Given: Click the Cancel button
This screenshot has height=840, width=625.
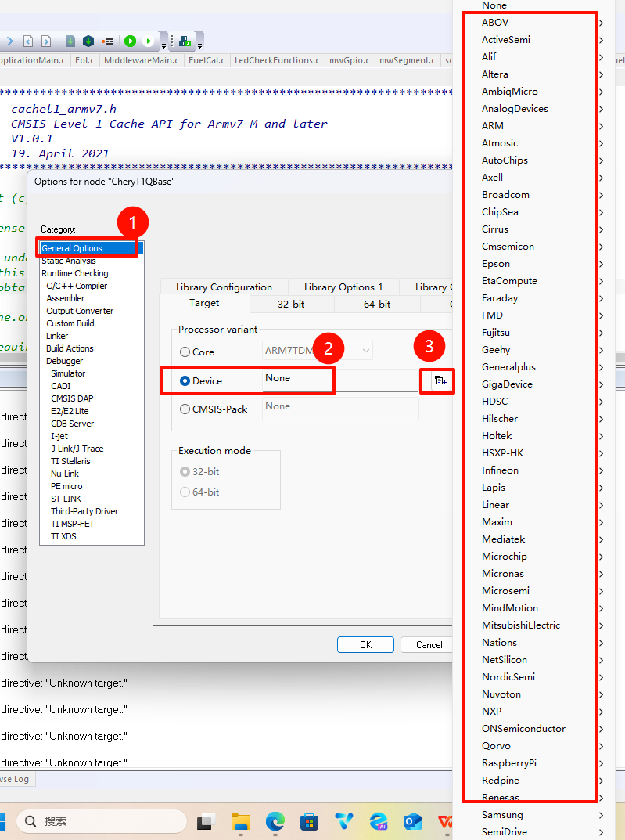Looking at the screenshot, I should pos(429,645).
